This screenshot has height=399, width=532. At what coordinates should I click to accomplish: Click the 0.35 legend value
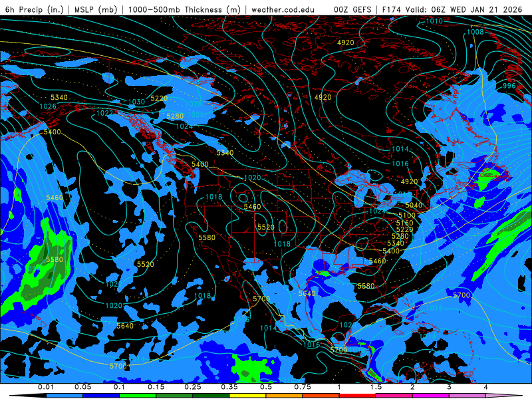[229, 387]
